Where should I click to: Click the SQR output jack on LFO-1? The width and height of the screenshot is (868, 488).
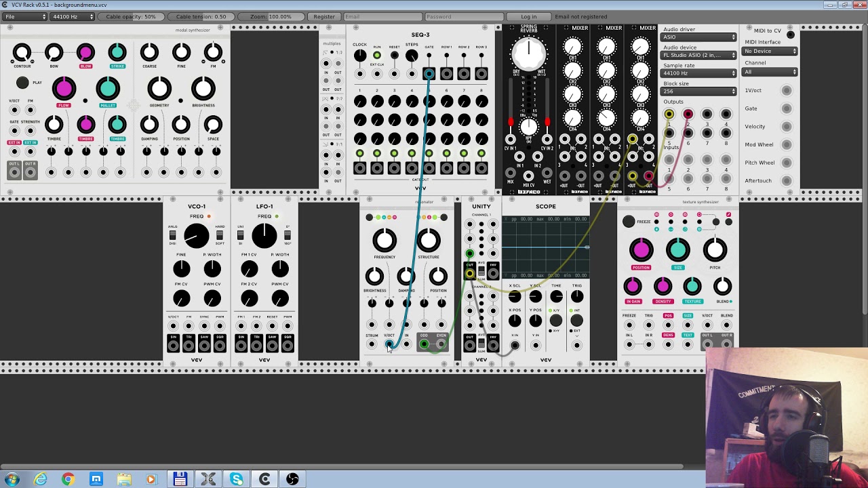coord(288,346)
